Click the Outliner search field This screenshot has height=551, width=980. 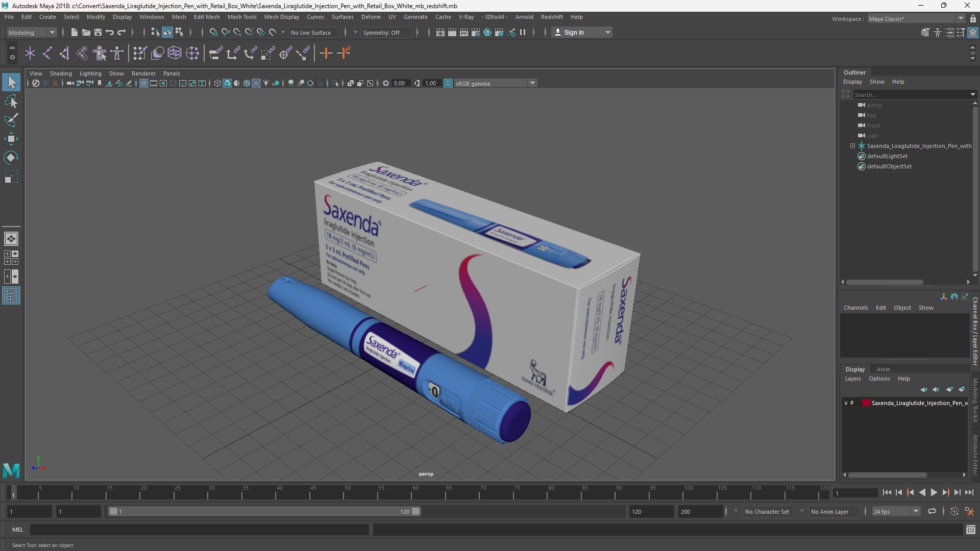[x=914, y=94]
